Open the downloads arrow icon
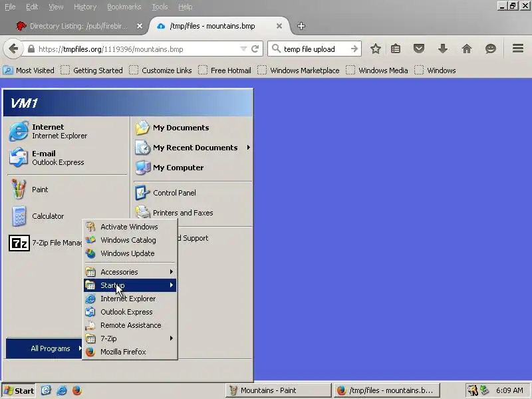The width and height of the screenshot is (532, 399). click(x=443, y=49)
